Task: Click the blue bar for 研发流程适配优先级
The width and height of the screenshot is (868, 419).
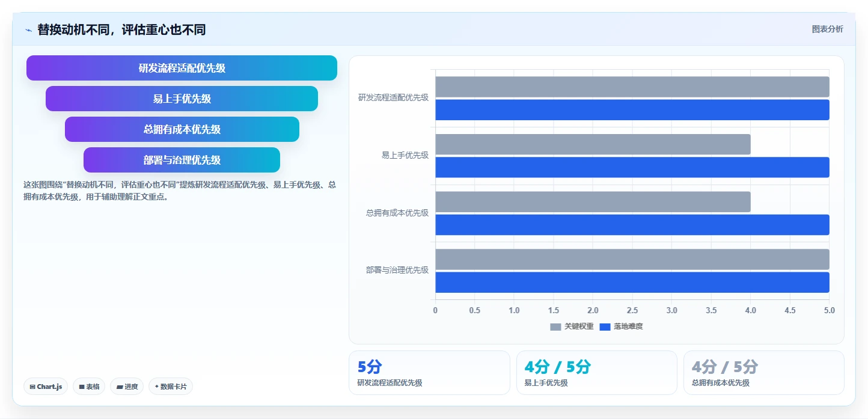Action: [632, 110]
